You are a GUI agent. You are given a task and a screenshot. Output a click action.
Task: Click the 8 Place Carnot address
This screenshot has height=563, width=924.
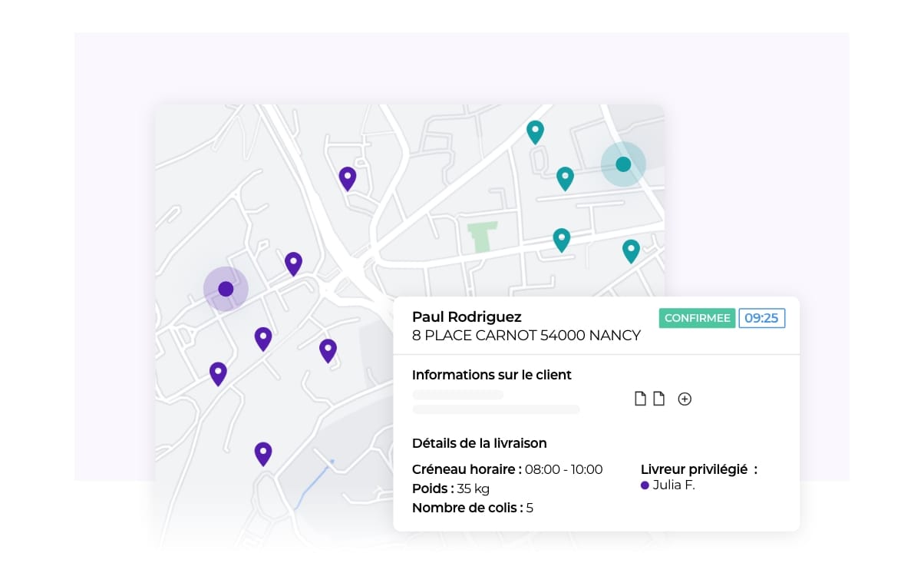point(526,336)
